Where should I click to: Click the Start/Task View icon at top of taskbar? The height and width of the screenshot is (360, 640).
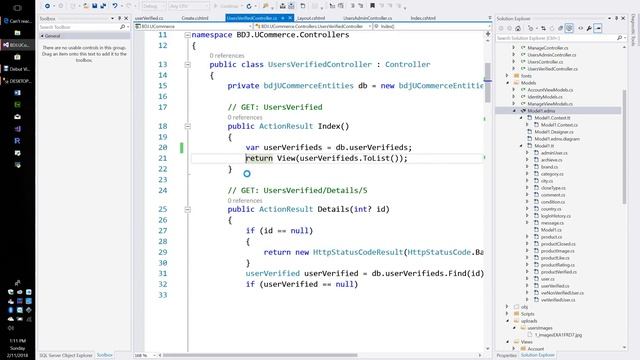[x=17, y=8]
